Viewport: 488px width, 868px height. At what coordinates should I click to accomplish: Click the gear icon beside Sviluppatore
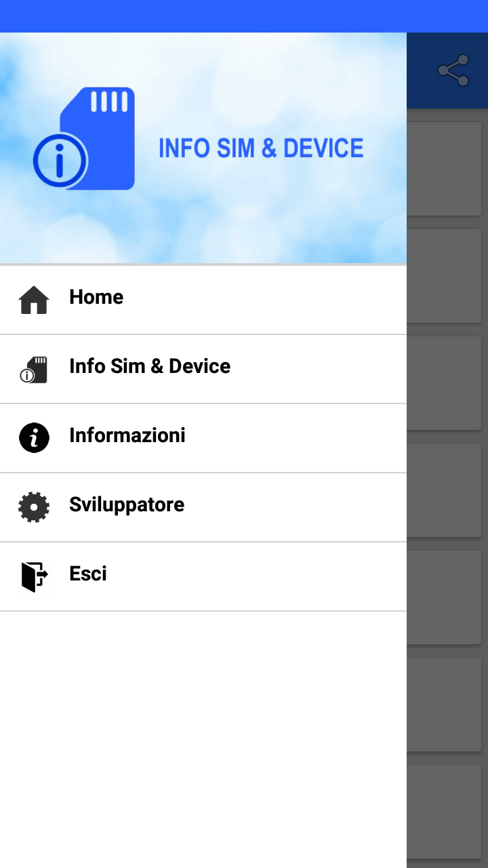pos(34,507)
